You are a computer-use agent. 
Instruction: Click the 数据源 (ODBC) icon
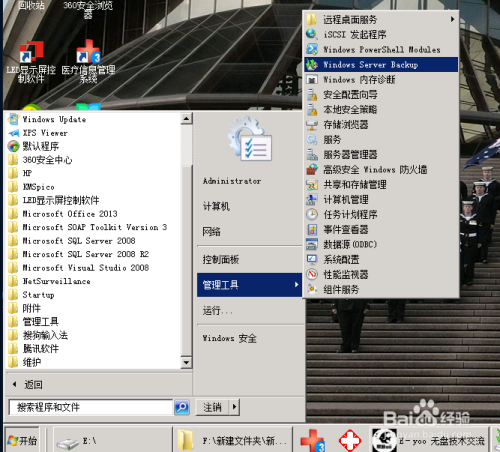coord(312,245)
